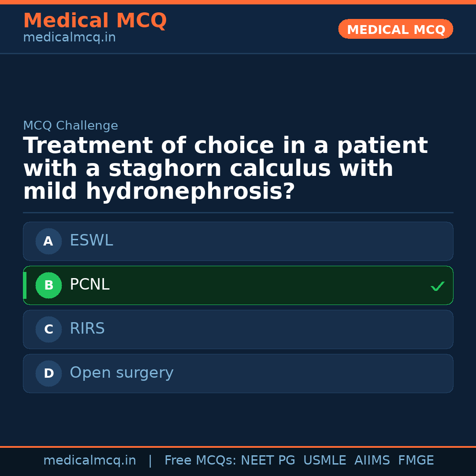Select the circular A badge icon
Image resolution: width=476 pixels, height=476 pixels.
(48, 241)
